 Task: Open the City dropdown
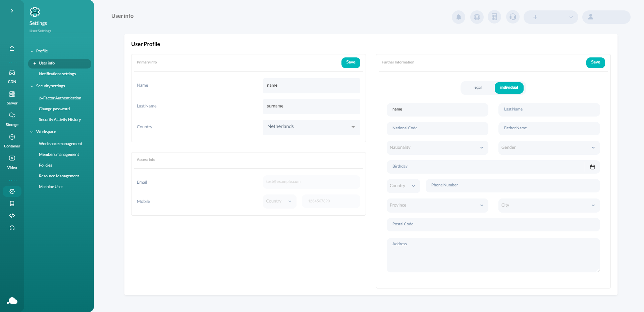549,206
